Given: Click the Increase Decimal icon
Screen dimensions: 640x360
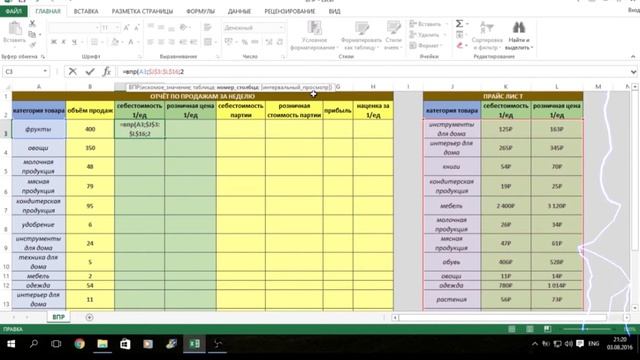Looking at the screenshot, I should click(269, 42).
